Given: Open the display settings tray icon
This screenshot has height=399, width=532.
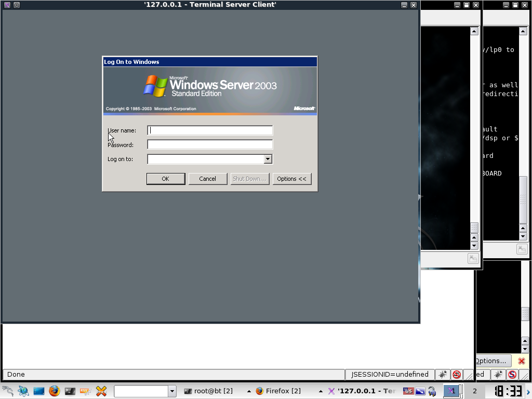Looking at the screenshot, I should click(x=420, y=391).
